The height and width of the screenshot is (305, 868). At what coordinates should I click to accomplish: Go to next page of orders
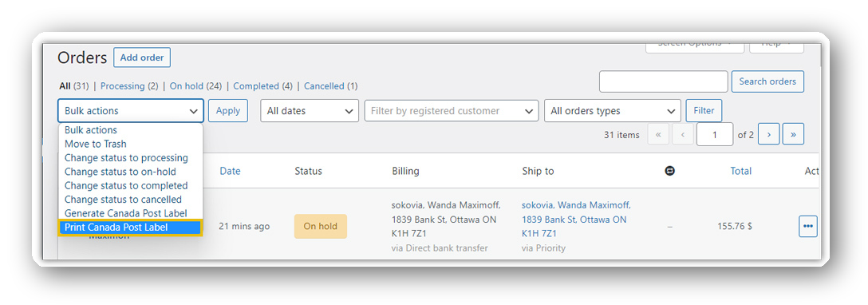tap(769, 134)
